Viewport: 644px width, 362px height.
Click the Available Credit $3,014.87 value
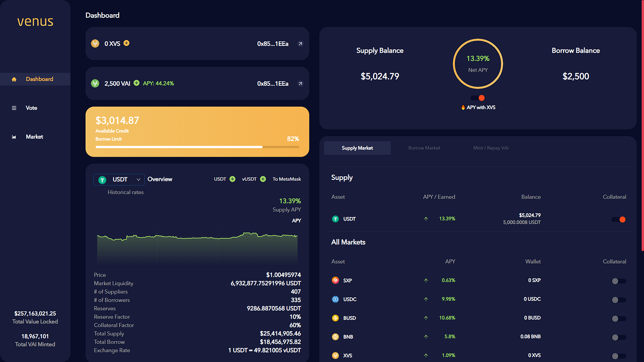(117, 121)
